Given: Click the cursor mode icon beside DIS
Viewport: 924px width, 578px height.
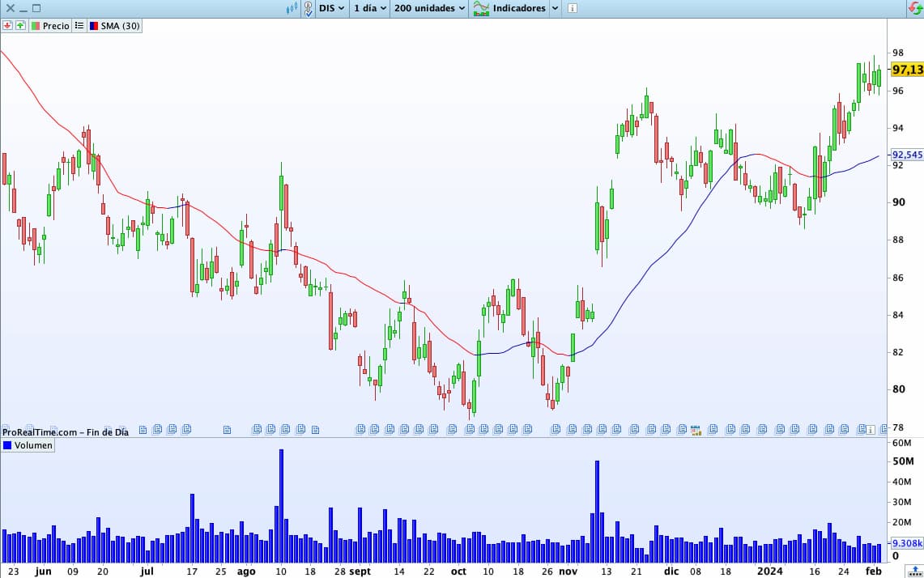Looking at the screenshot, I should (309, 8).
